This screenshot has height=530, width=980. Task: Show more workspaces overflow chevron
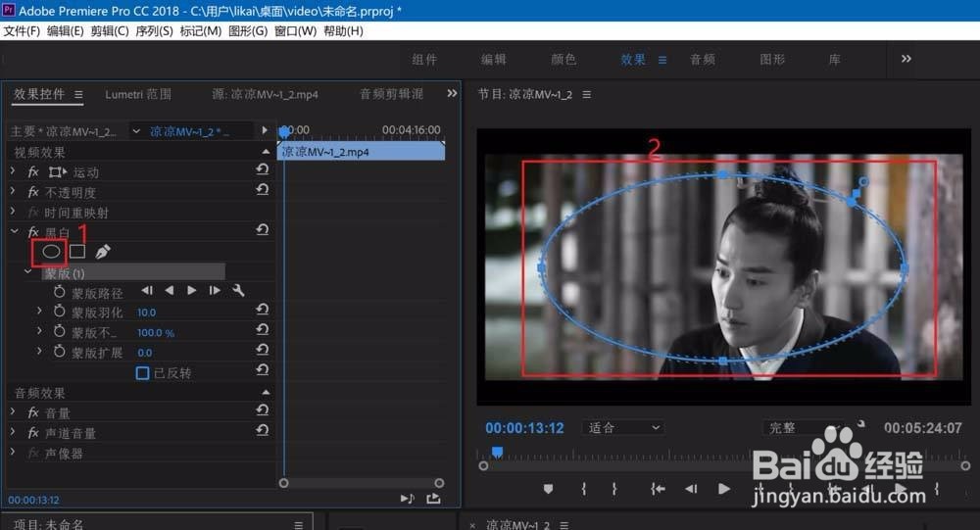[x=906, y=59]
